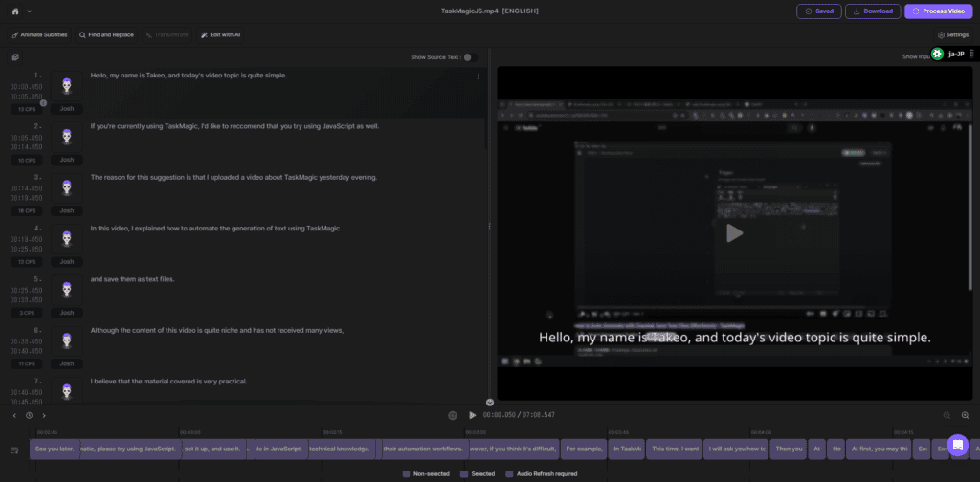Go to next with right arrow above timeline
The width and height of the screenshot is (980, 482).
pyautogui.click(x=44, y=415)
